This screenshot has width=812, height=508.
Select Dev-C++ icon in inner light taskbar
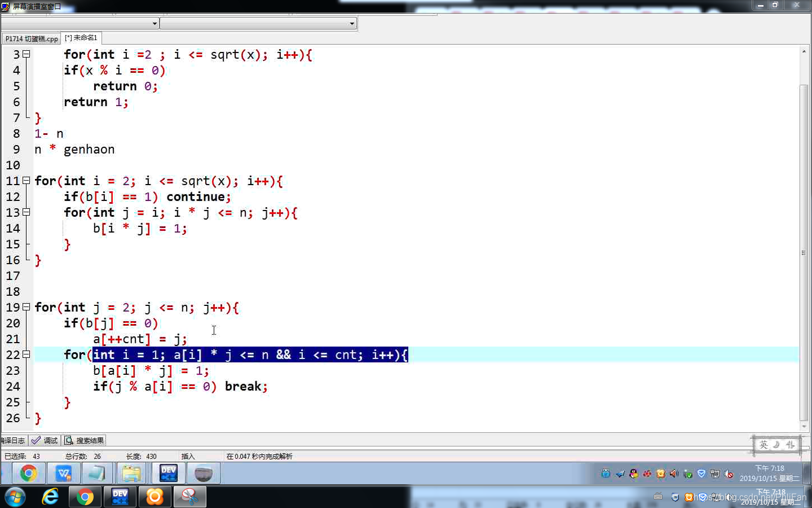tap(168, 473)
